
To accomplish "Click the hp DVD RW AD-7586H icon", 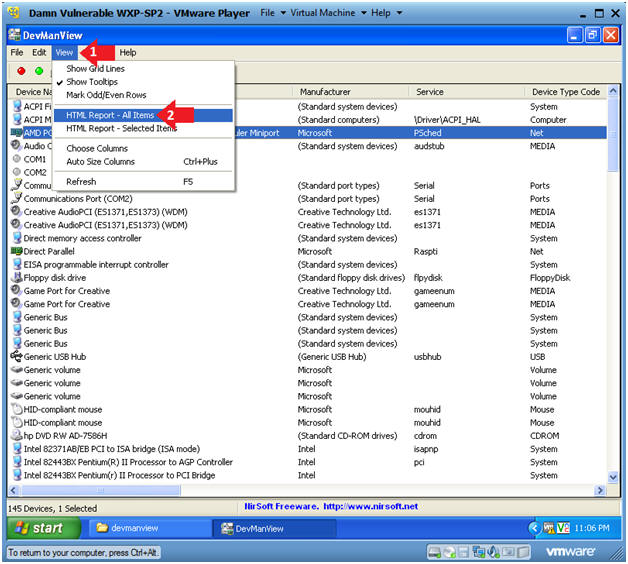I will (x=16, y=435).
